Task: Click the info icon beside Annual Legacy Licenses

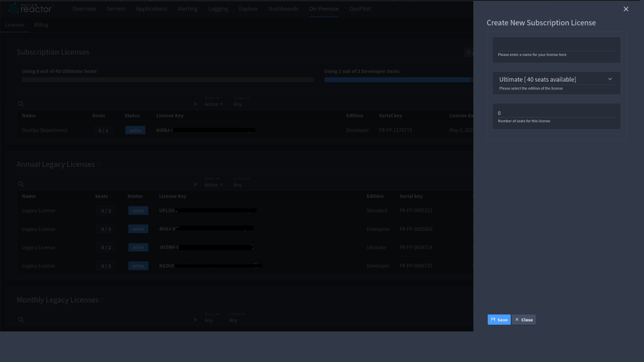Action: tap(99, 165)
